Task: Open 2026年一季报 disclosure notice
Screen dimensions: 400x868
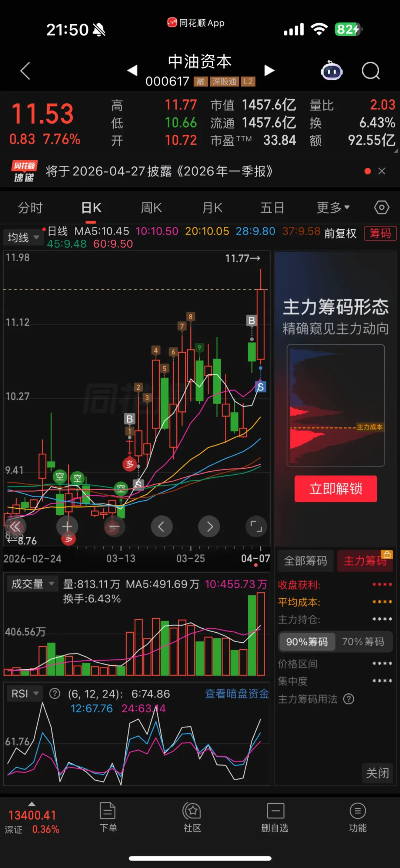Action: pos(159,171)
